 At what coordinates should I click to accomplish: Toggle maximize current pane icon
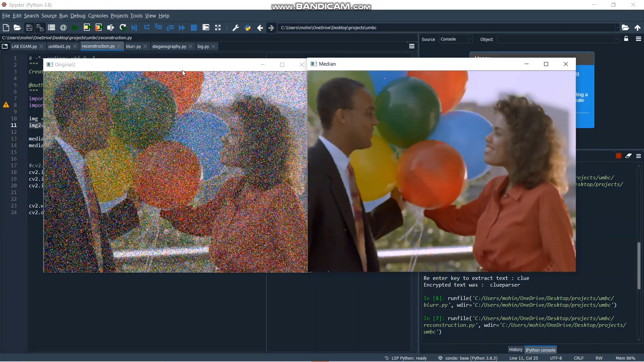click(x=218, y=28)
